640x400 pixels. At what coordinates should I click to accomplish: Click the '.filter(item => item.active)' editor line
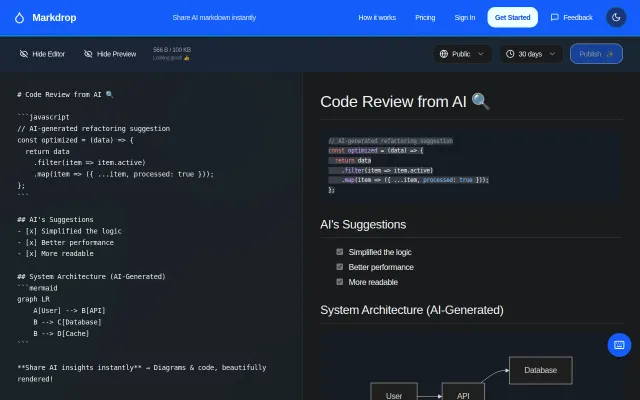[x=89, y=162]
